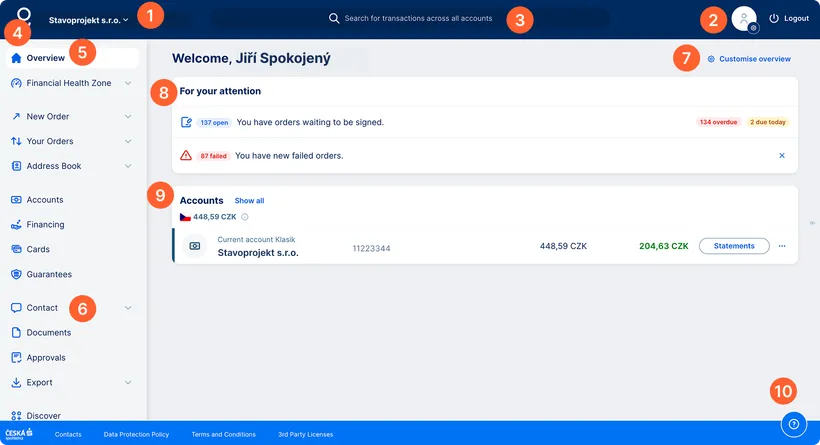This screenshot has width=820, height=445.
Task: Click the info icon next to 448,59 CZK
Action: [245, 217]
